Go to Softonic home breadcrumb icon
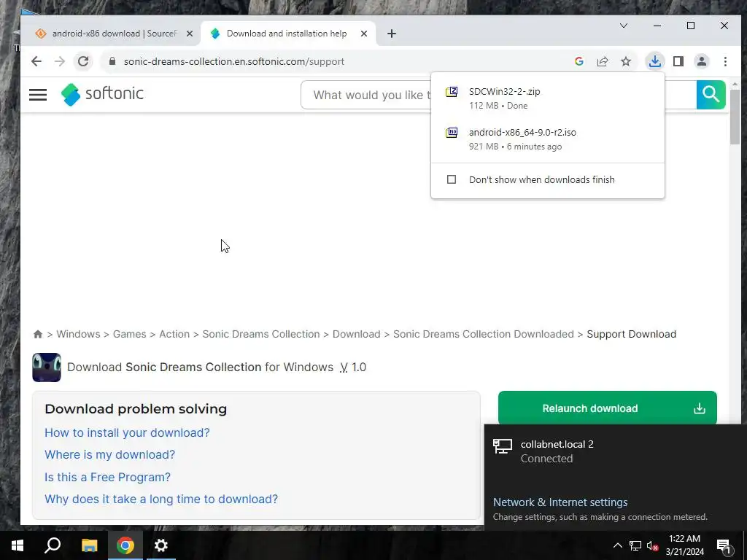This screenshot has height=560, width=747. (x=38, y=334)
